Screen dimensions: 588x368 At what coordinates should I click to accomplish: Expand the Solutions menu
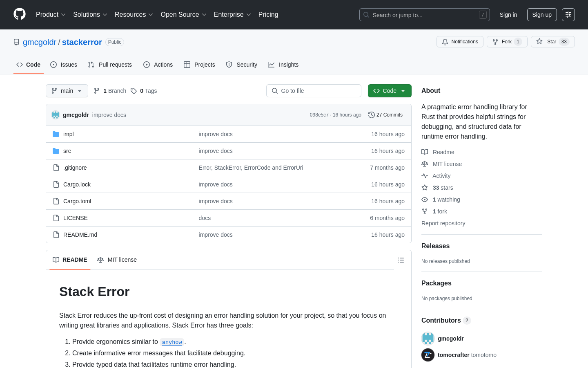tap(90, 15)
